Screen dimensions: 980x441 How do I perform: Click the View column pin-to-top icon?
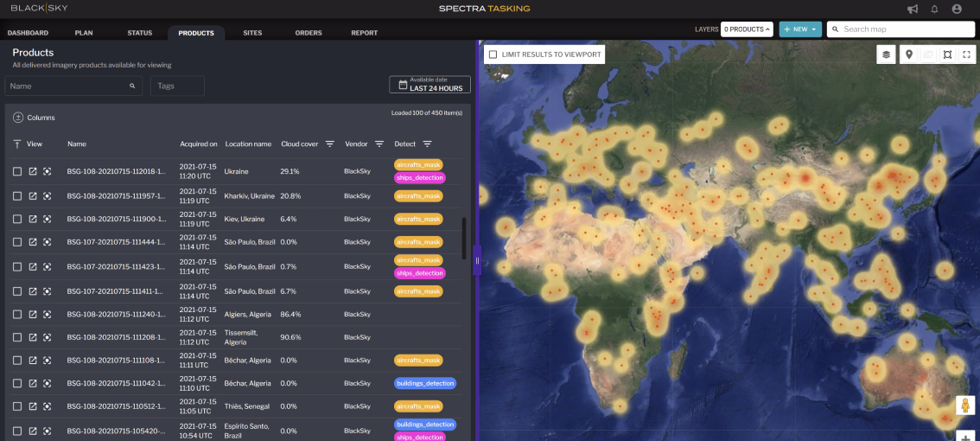coord(17,144)
